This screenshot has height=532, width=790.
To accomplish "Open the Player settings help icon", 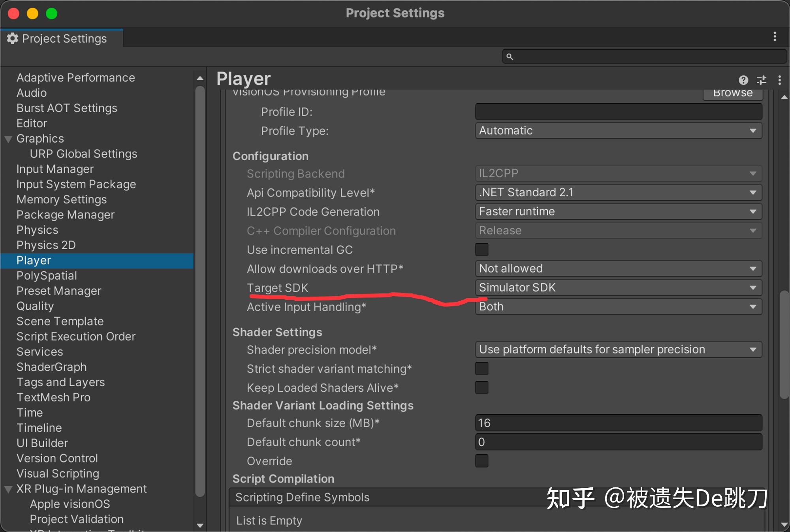I will tap(743, 80).
